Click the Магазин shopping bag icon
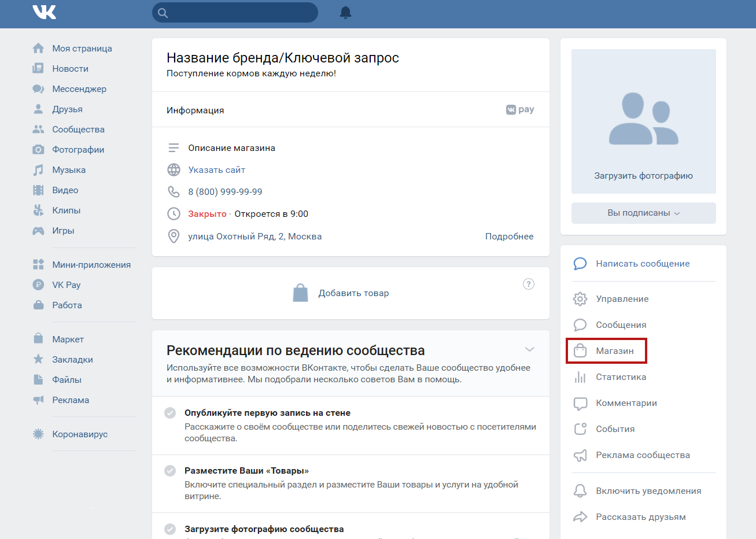The width and height of the screenshot is (756, 539). [580, 351]
